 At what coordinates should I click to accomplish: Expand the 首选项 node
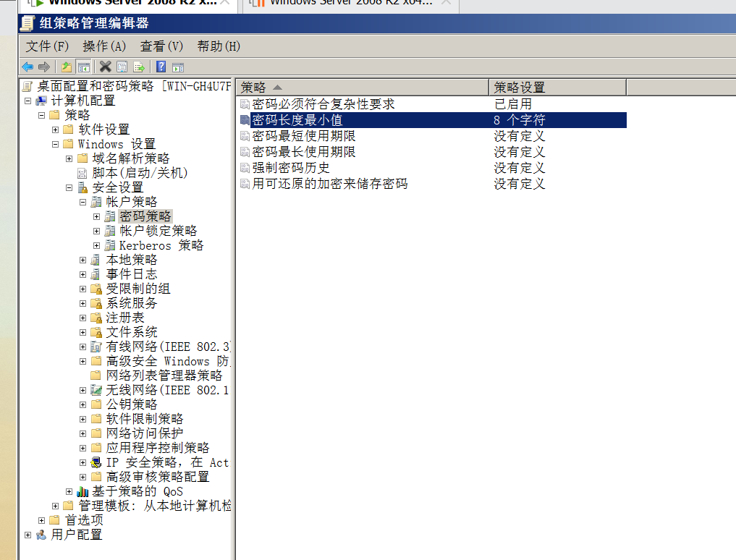tap(41, 521)
